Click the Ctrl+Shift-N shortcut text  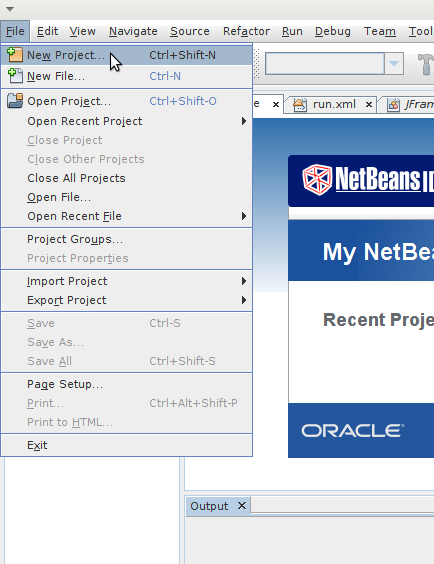point(182,55)
